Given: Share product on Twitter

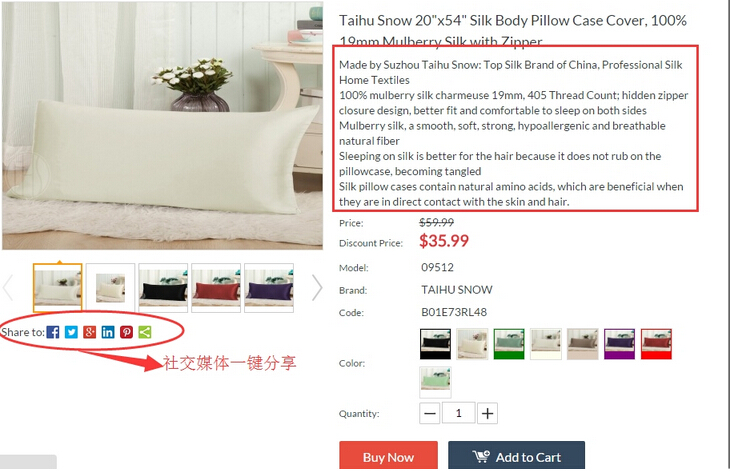Looking at the screenshot, I should pyautogui.click(x=71, y=332).
